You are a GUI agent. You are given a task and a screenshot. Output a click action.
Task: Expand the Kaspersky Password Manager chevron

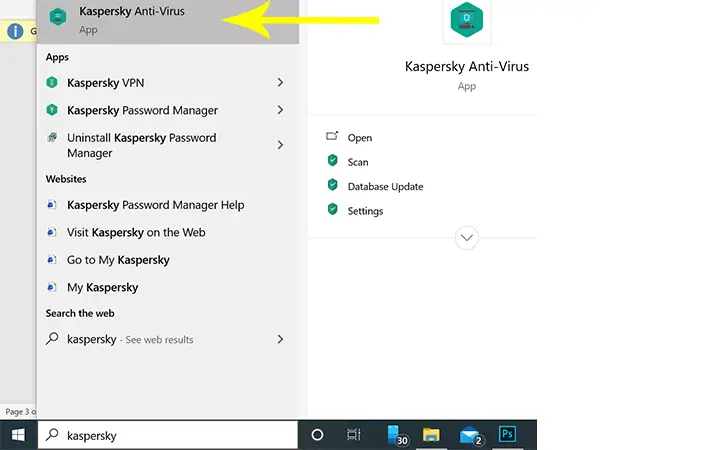280,110
